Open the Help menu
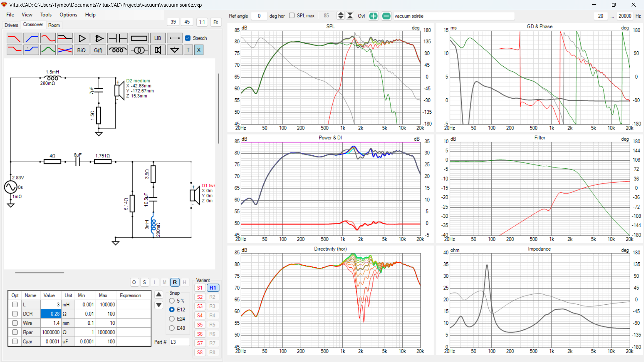Screen dimensions: 644x362 point(90,15)
